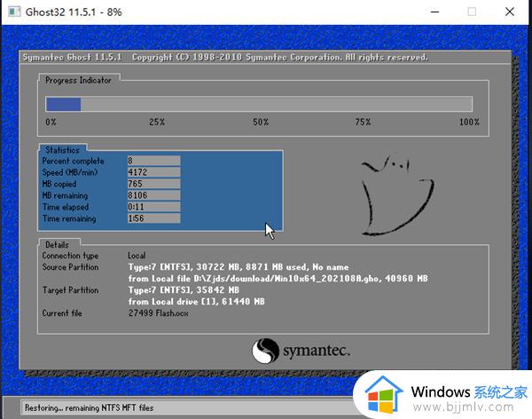Viewport: 532px width, 419px height.
Task: Close the Ghost32 window
Action: tap(510, 12)
